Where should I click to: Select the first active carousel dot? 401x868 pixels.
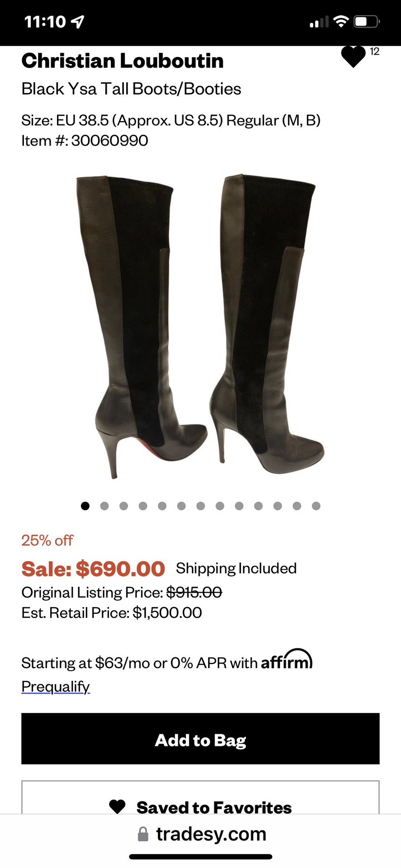85,506
